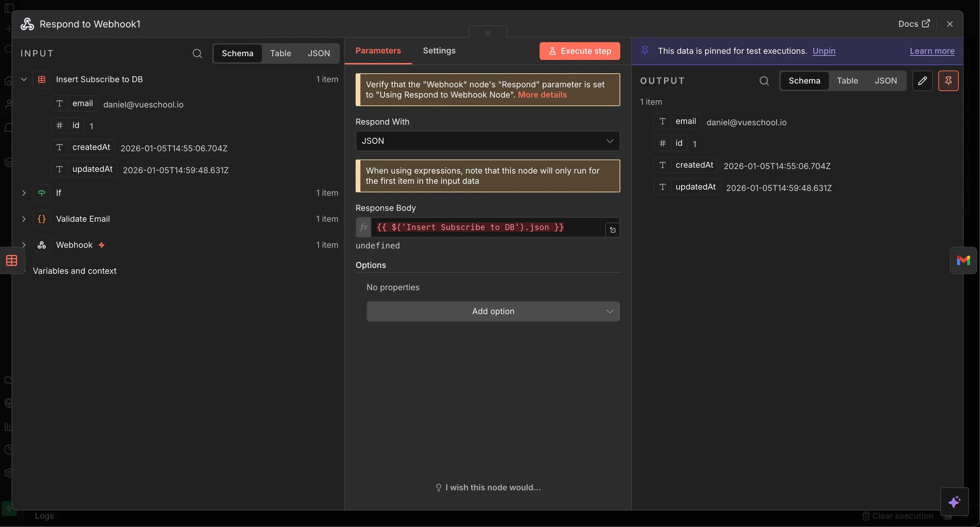The image size is (980, 527).
Task: Click the More details link
Action: [542, 95]
